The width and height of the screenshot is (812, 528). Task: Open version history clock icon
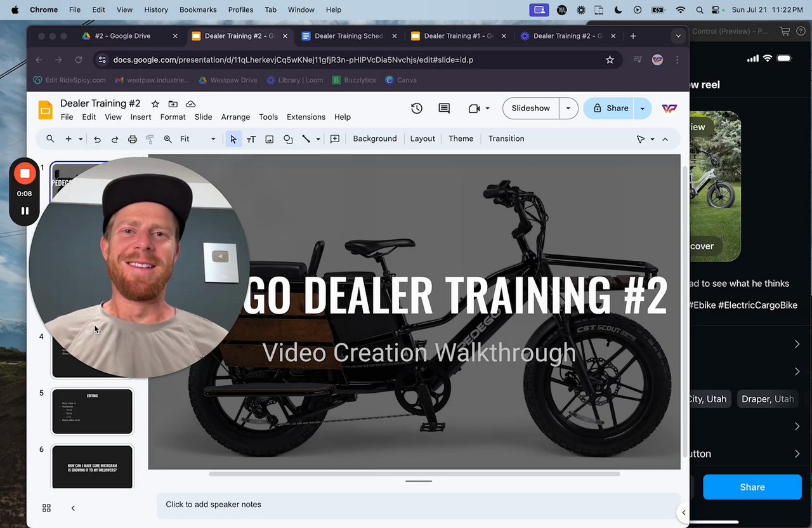click(x=417, y=109)
